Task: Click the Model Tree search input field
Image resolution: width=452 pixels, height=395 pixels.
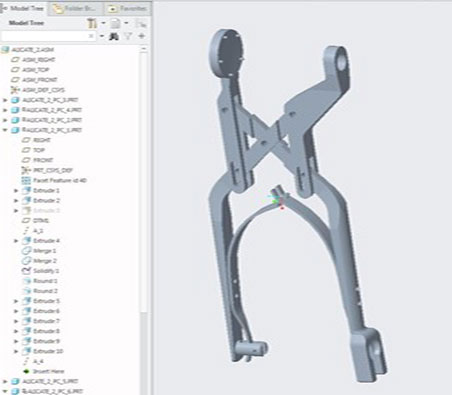Action: [x=45, y=36]
